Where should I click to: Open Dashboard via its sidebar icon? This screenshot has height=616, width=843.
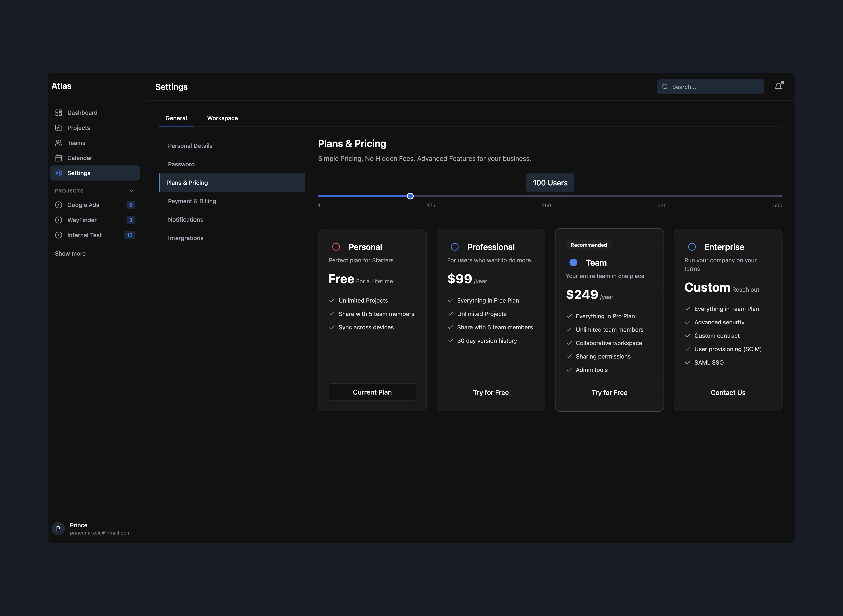pyautogui.click(x=58, y=113)
